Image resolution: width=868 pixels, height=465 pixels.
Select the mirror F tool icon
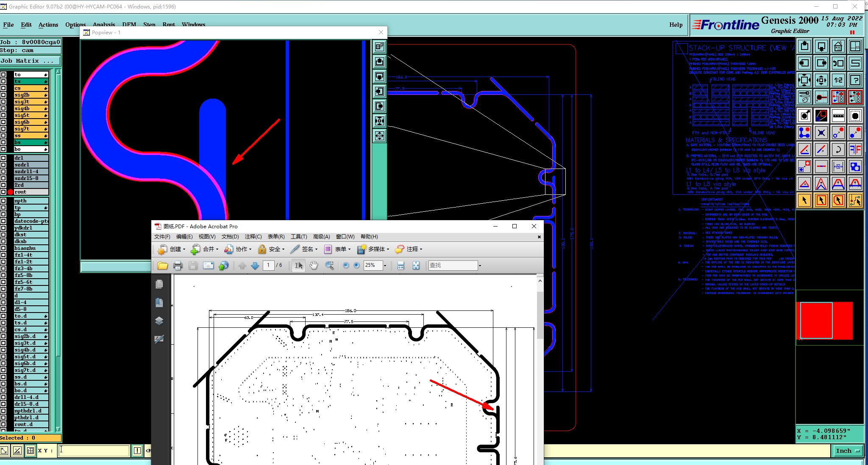coord(855,149)
